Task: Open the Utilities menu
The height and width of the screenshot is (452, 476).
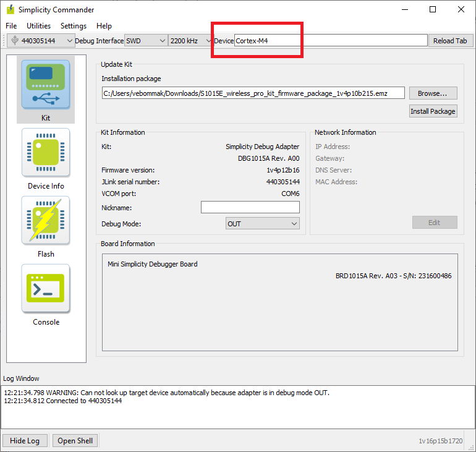Action: click(x=38, y=26)
